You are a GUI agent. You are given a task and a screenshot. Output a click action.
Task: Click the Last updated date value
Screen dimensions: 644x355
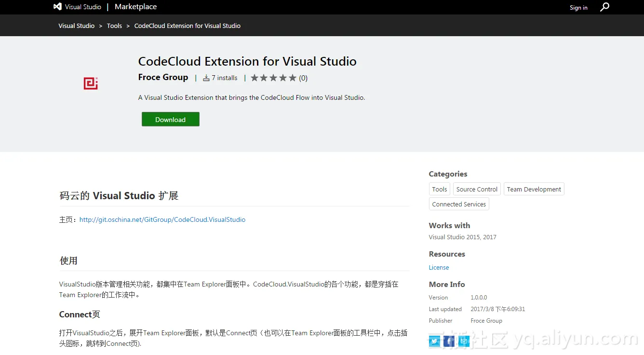(x=498, y=309)
